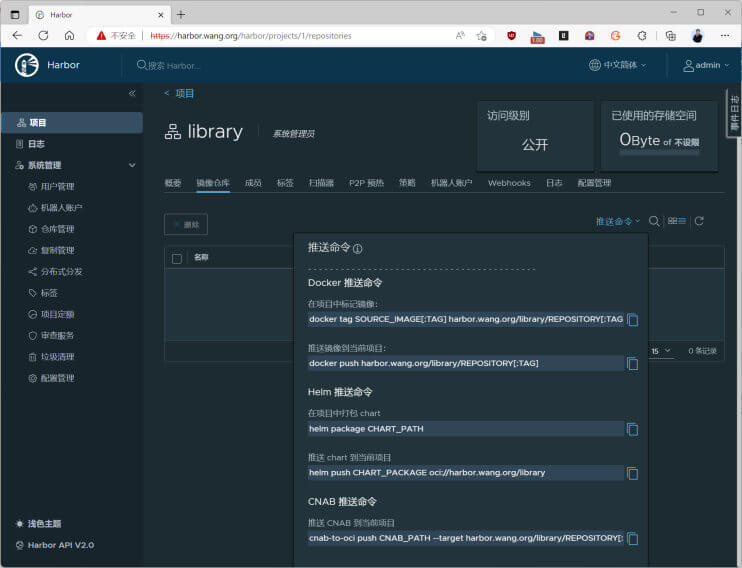Open 垃圾清理 in sidebar
This screenshot has height=568, width=742.
[57, 357]
